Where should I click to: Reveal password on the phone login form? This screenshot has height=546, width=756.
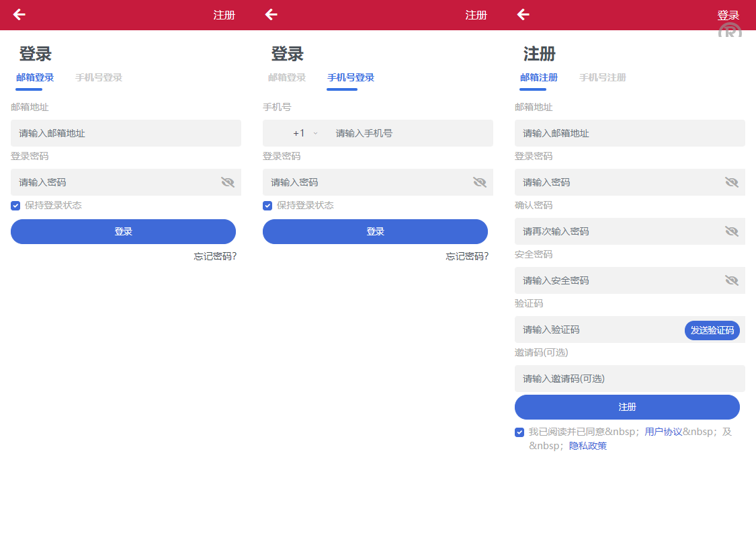tap(480, 182)
